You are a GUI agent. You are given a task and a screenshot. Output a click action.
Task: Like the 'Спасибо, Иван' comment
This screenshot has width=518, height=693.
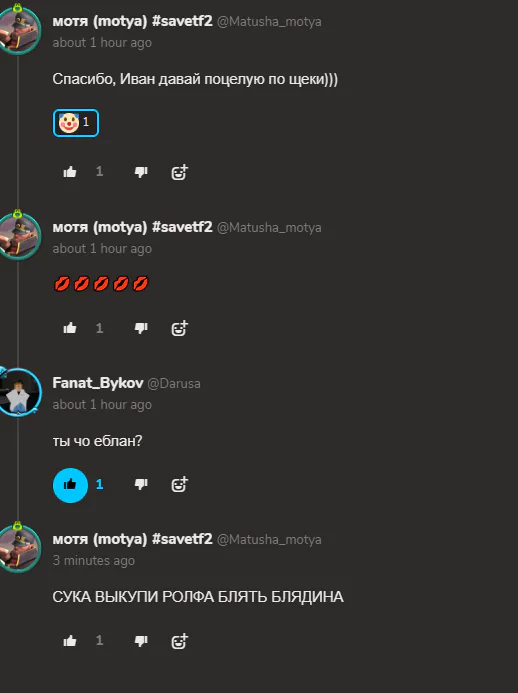(70, 172)
